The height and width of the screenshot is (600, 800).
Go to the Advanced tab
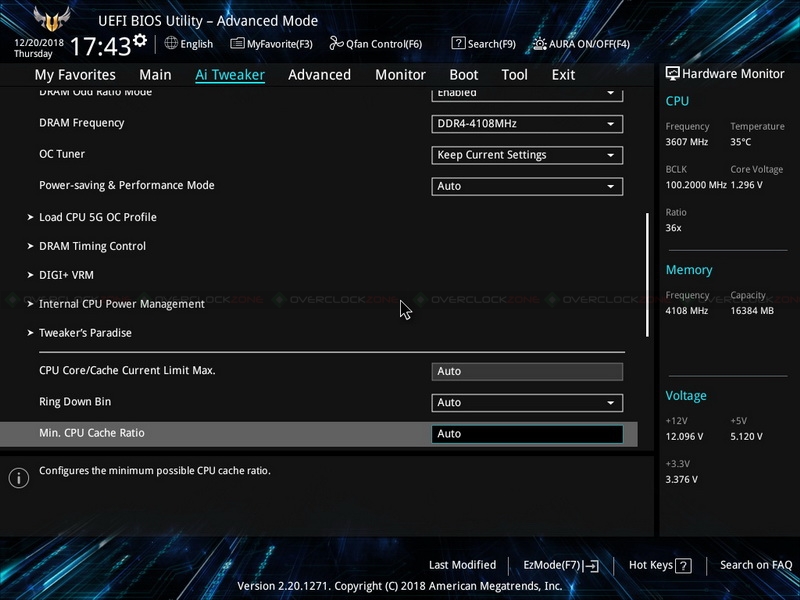[x=319, y=75]
